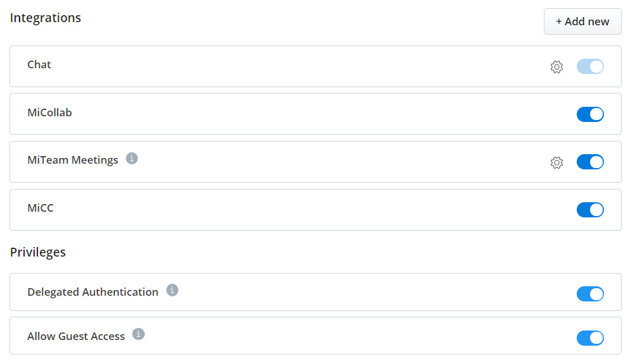Enable the Chat integration toggle

pyautogui.click(x=590, y=66)
